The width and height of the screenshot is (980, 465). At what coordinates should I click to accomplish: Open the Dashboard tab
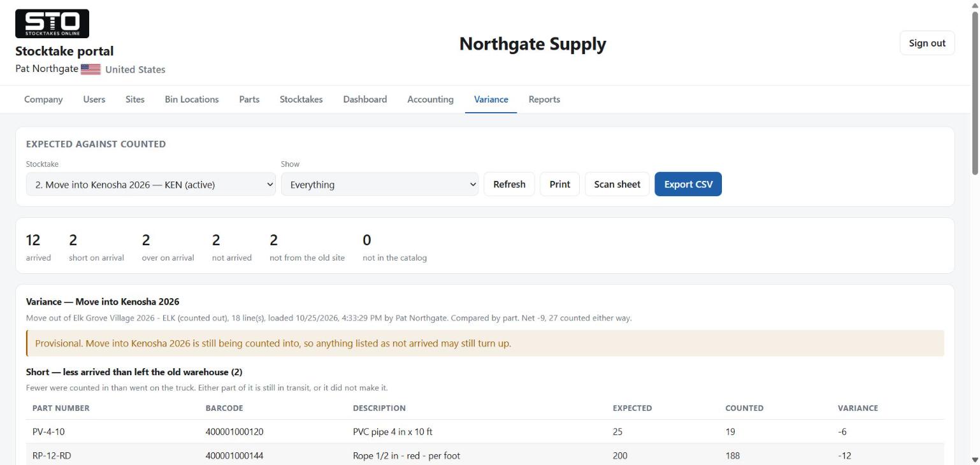point(365,99)
